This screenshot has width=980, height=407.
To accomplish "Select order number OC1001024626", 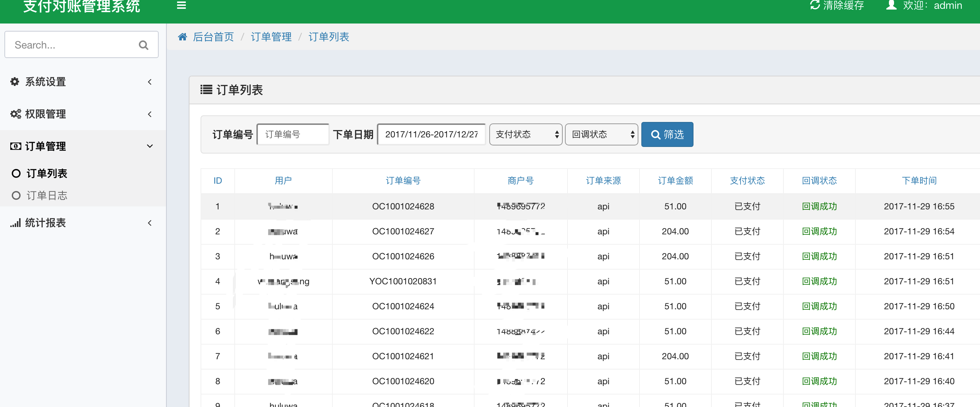I will click(x=403, y=257).
